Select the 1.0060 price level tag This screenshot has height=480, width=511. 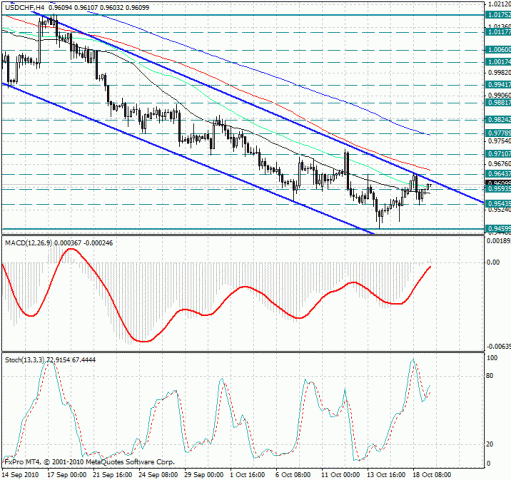(x=498, y=50)
